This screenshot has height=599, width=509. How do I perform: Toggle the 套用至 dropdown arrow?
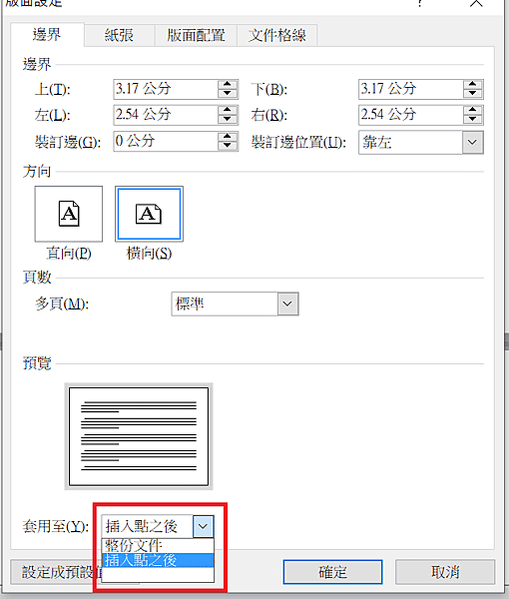tap(203, 526)
